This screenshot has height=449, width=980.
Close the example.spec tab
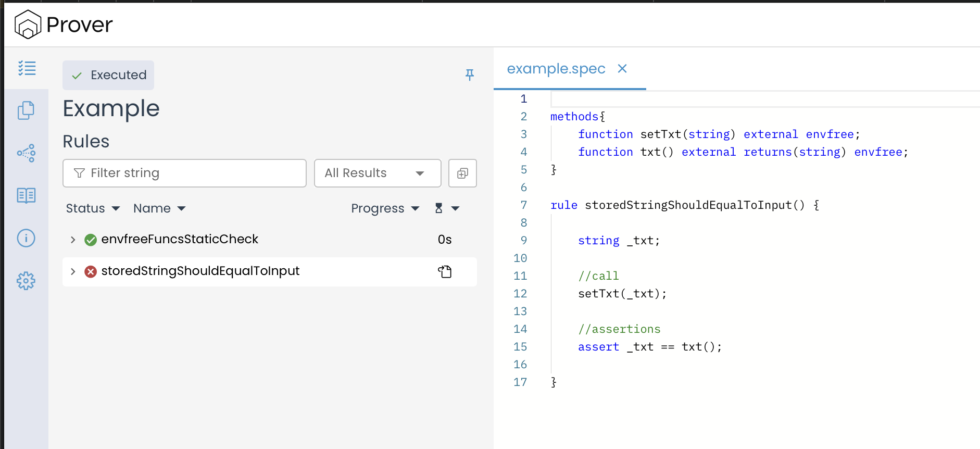tap(622, 69)
